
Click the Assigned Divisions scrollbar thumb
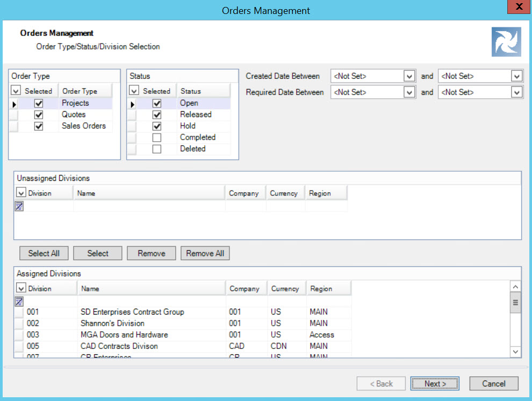pyautogui.click(x=515, y=303)
